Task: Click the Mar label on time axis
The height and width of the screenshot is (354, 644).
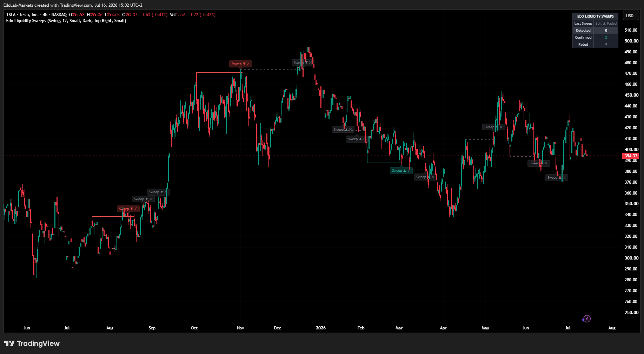Action: tap(399, 328)
